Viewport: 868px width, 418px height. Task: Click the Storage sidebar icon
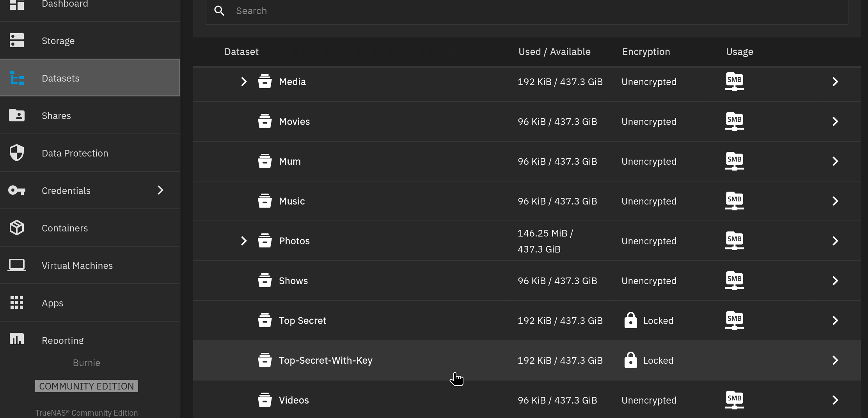17,40
